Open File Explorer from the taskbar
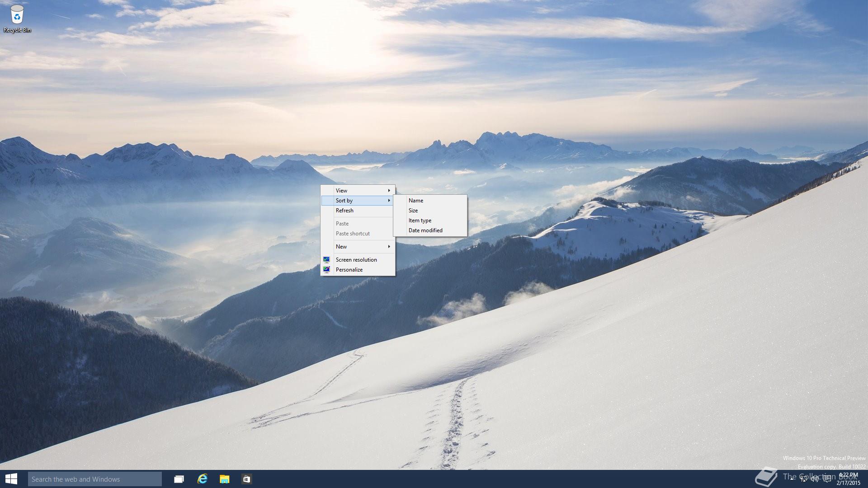Screen dimensions: 868x488 [x=225, y=479]
